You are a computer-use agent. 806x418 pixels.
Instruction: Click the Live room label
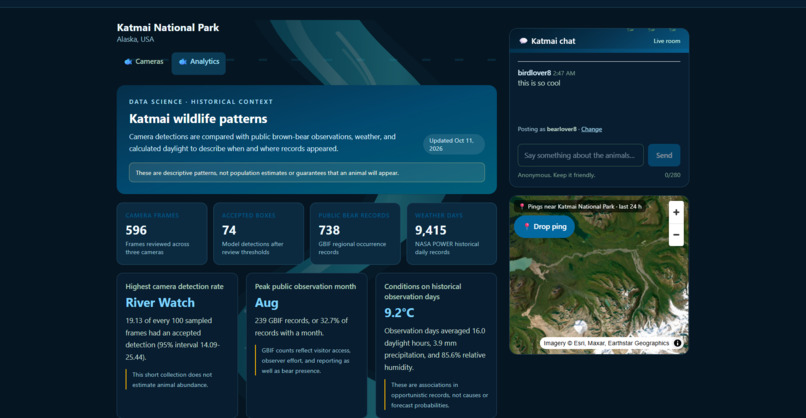pyautogui.click(x=667, y=41)
